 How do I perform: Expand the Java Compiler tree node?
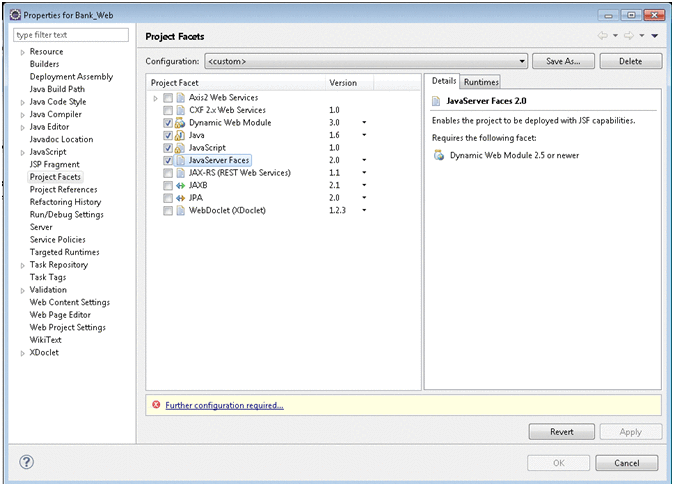22,115
